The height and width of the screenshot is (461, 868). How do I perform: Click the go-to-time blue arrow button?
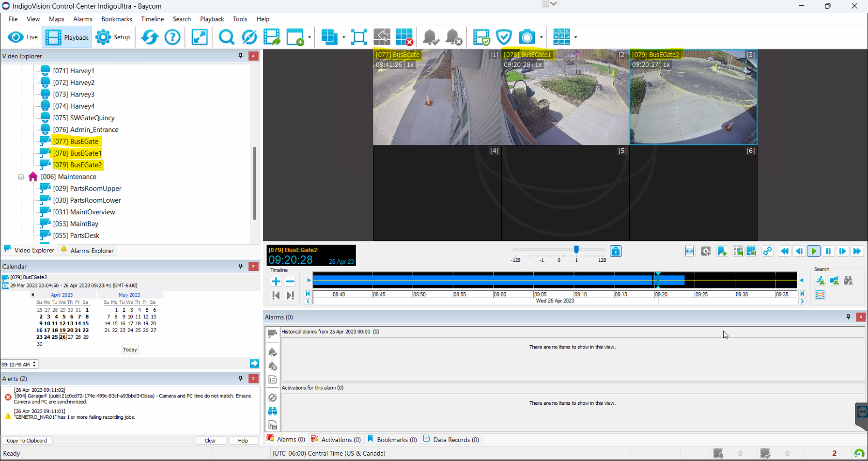(254, 364)
